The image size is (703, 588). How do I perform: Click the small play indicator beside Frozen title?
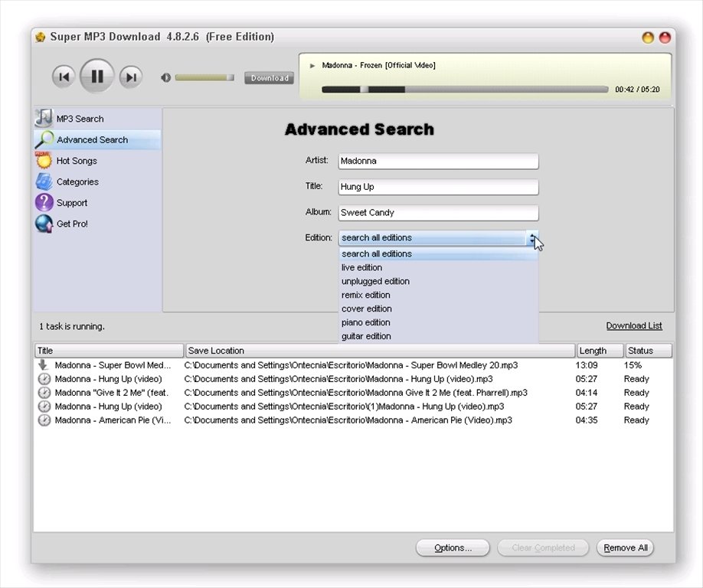(x=312, y=65)
